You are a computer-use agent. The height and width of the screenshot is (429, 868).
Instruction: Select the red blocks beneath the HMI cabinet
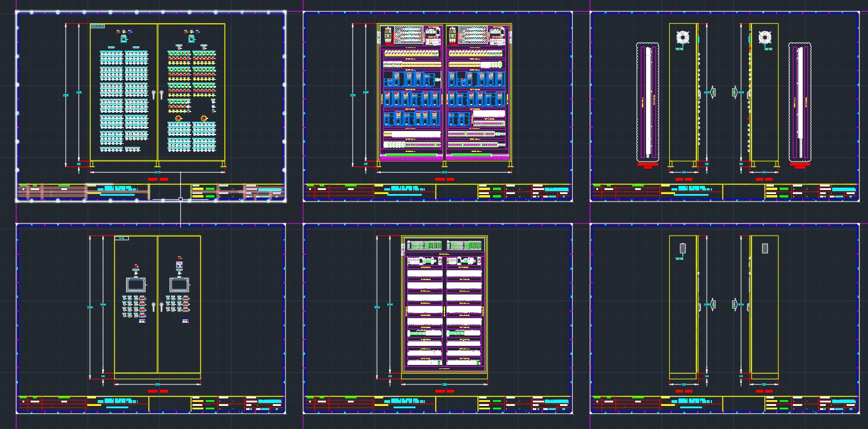coord(158,391)
